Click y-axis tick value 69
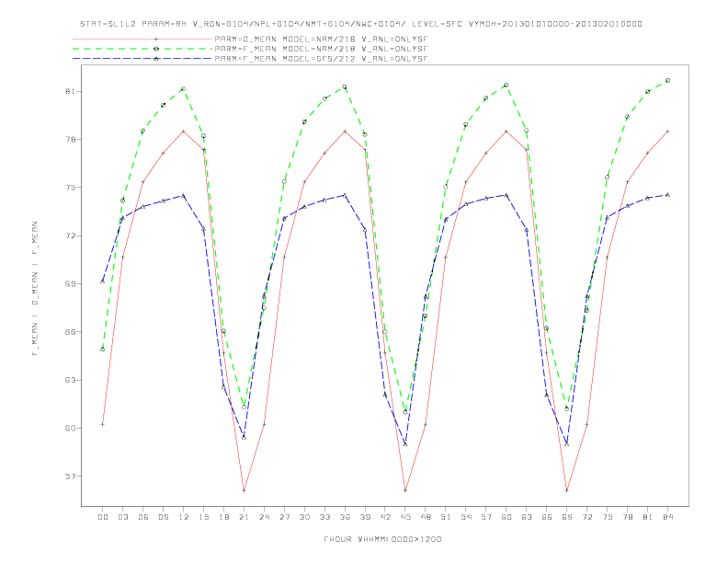The height and width of the screenshot is (563, 728). [x=70, y=283]
